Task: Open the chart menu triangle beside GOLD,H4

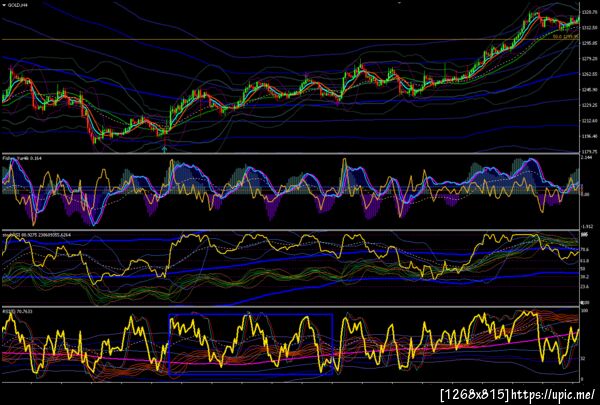Action: pyautogui.click(x=4, y=5)
